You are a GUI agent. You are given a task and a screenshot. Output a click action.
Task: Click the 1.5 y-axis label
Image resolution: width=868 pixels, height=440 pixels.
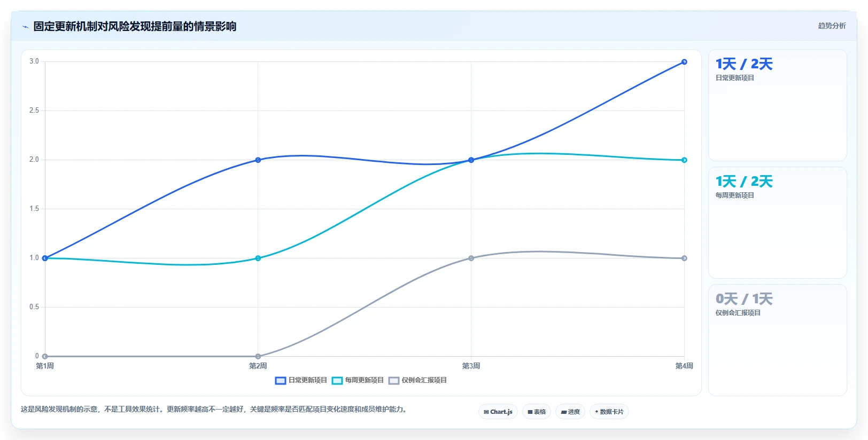click(x=34, y=209)
